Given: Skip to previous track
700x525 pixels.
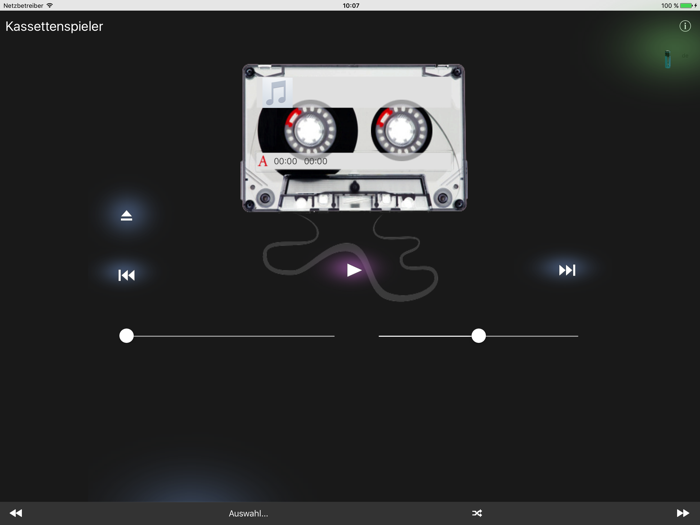Looking at the screenshot, I should (x=126, y=275).
